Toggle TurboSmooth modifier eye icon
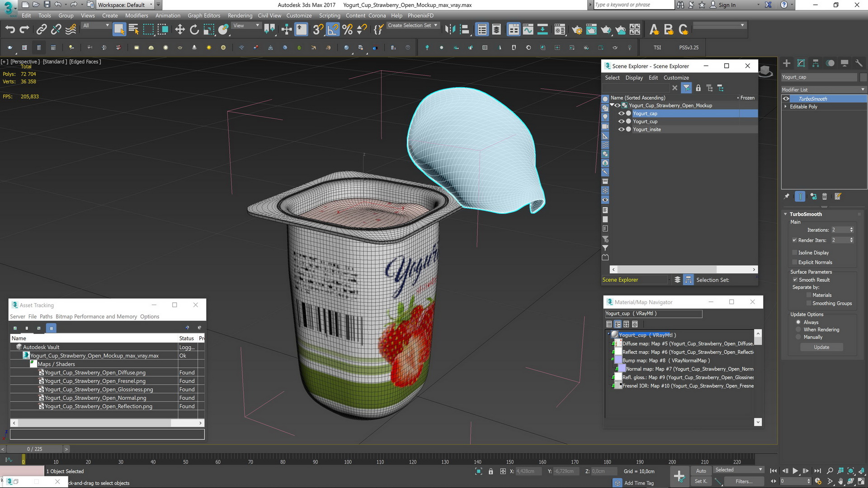The image size is (868, 488). pos(786,99)
